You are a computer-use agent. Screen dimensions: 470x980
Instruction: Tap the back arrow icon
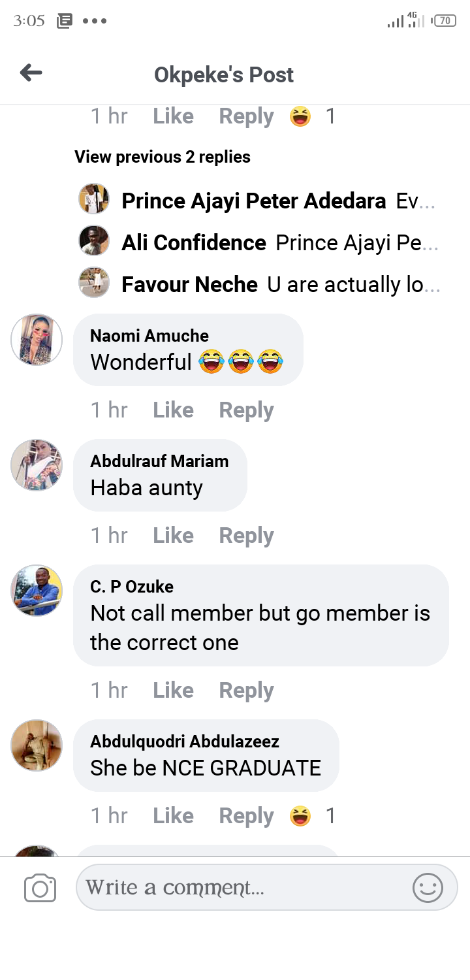(31, 73)
